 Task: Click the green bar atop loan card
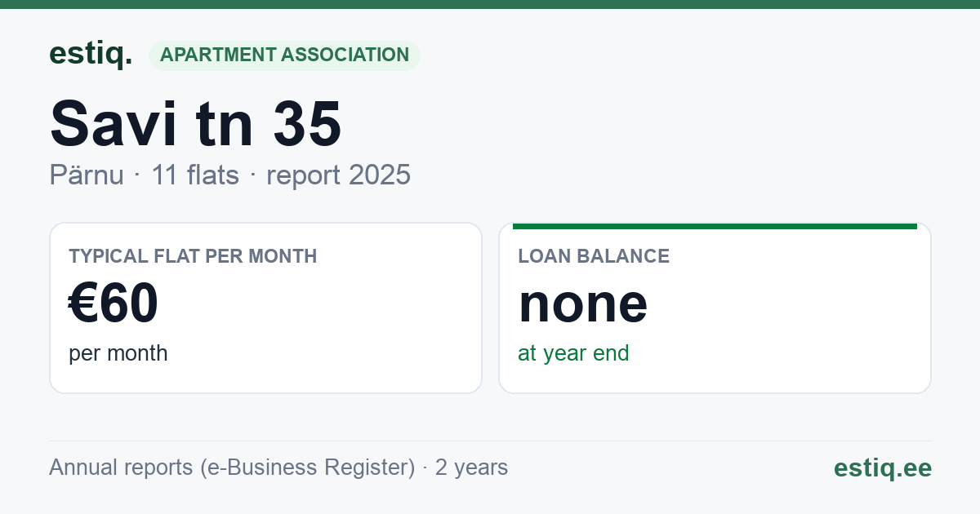[715, 226]
